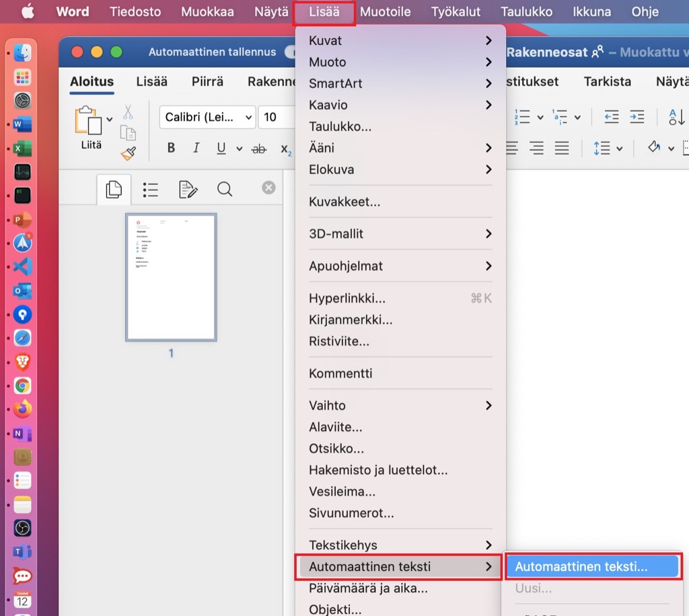Image resolution: width=689 pixels, height=616 pixels.
Task: Open Finder from the Dock
Action: click(22, 53)
